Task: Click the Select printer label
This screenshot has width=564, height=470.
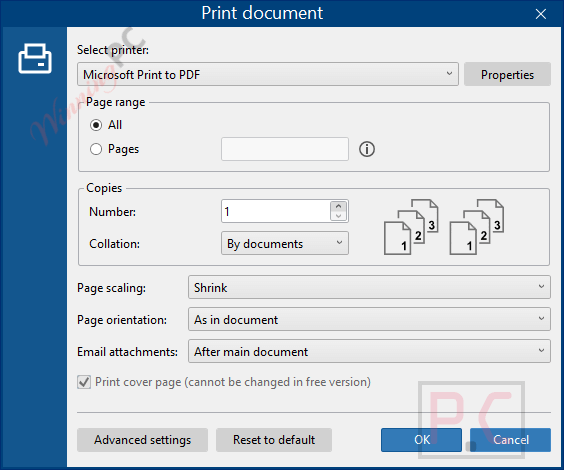Action: pyautogui.click(x=113, y=50)
